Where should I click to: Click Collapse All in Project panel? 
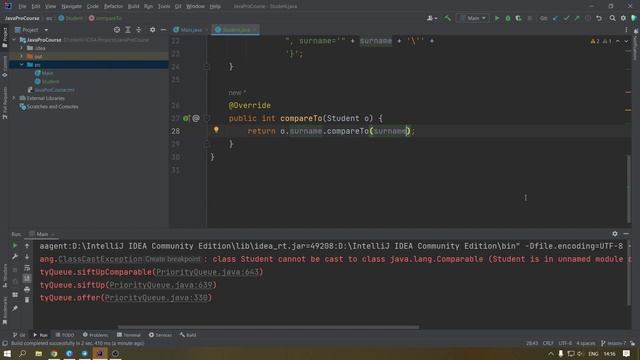[139, 30]
